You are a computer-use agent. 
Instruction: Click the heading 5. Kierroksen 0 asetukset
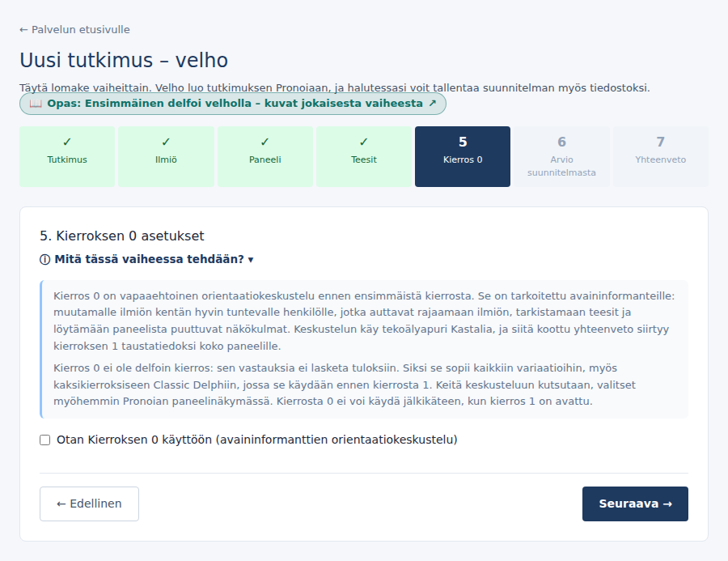(x=122, y=236)
